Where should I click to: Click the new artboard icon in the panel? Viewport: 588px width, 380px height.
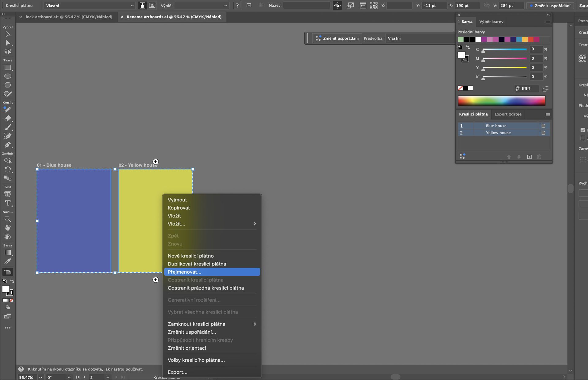(529, 157)
